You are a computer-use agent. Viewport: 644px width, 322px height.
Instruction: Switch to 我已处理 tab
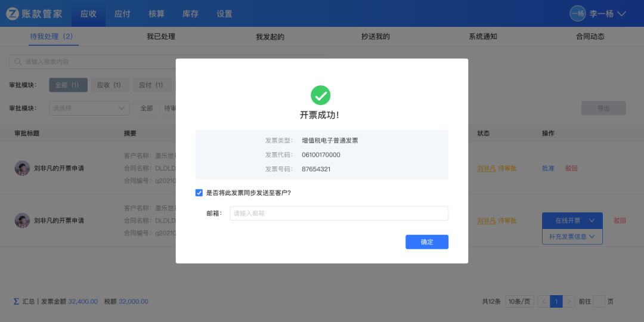click(161, 36)
